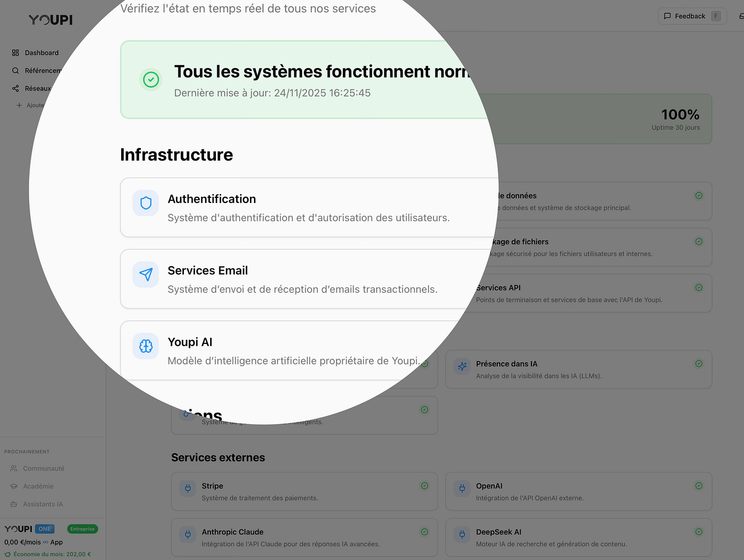Open the Services Email card
The image size is (744, 560).
click(x=304, y=279)
